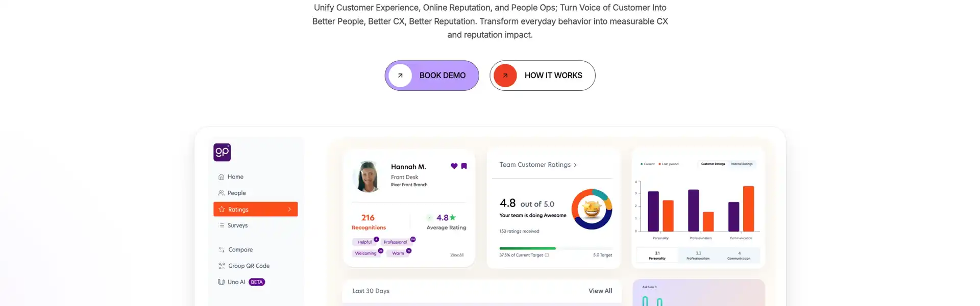Click the green target progress bar
The height and width of the screenshot is (306, 980).
coord(527,248)
